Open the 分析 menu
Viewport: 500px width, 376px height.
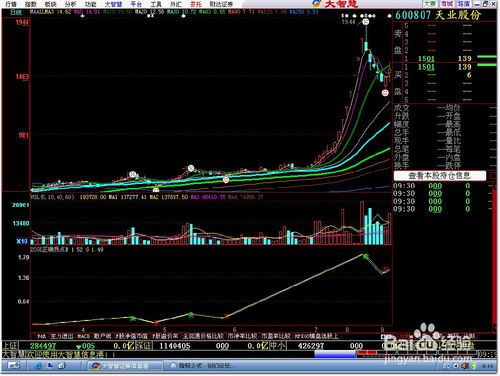click(x=70, y=4)
